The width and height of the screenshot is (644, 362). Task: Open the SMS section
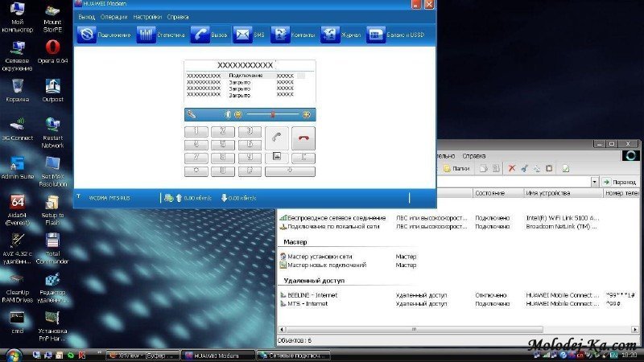coord(242,35)
